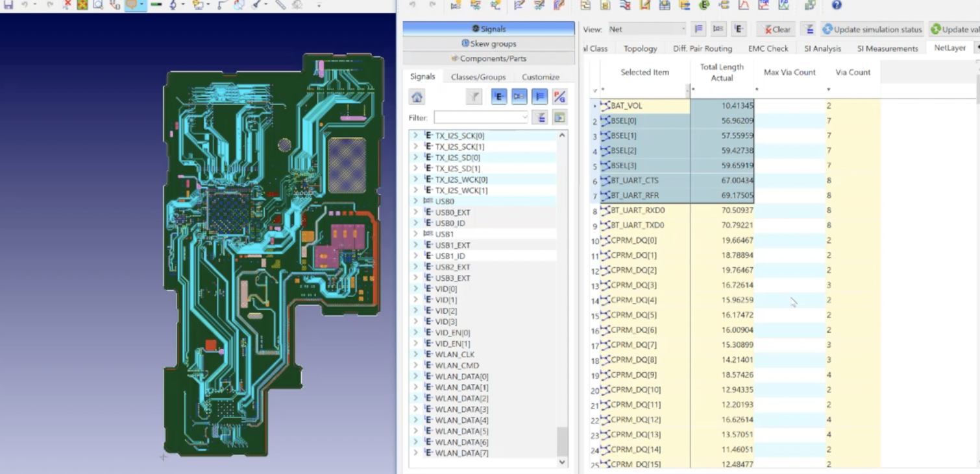Click the signal tree vertical scrollbar thumb
980x474 pixels.
pos(562,441)
